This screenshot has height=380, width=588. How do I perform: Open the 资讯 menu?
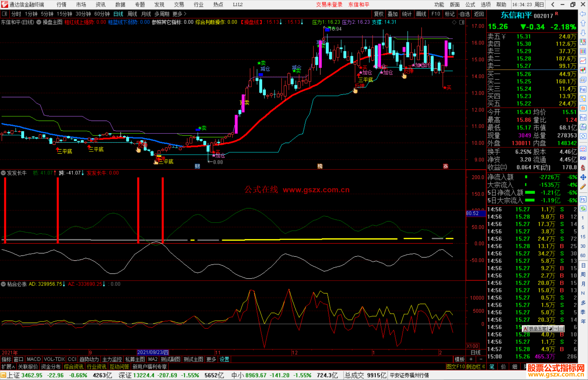tap(101, 4)
